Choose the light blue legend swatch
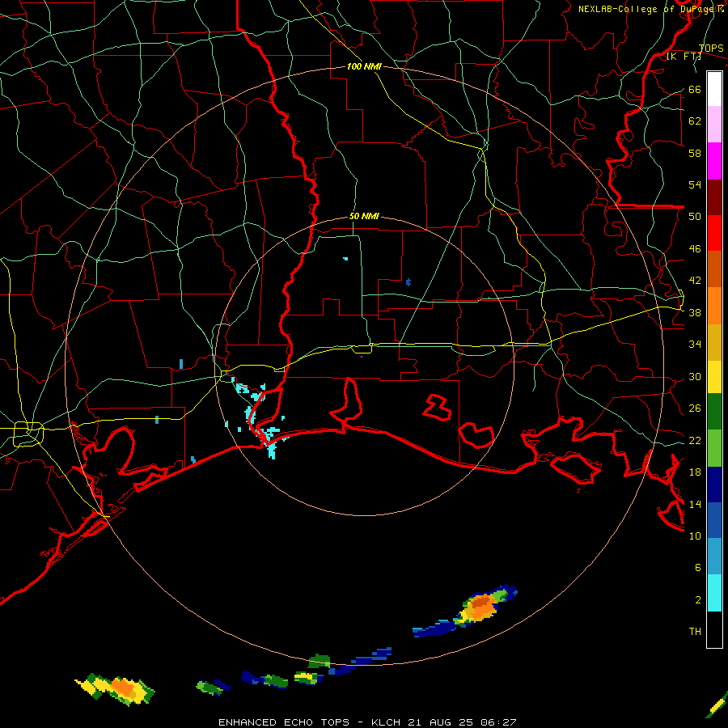The image size is (728, 728). 714,557
